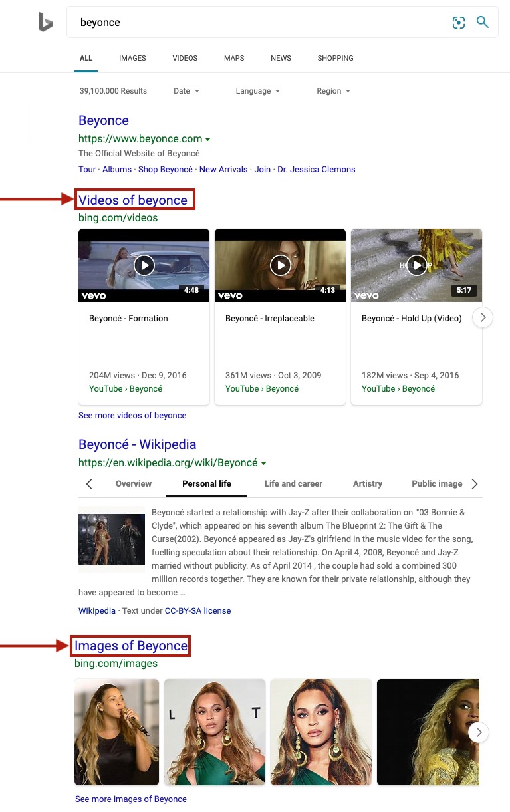Switch to the Images search tab
This screenshot has height=812, width=510.
click(132, 58)
